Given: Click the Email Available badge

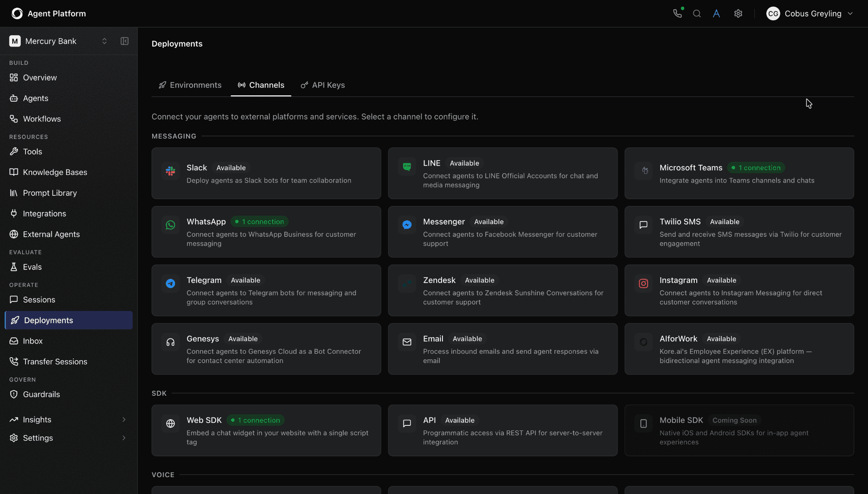Looking at the screenshot, I should (x=467, y=339).
